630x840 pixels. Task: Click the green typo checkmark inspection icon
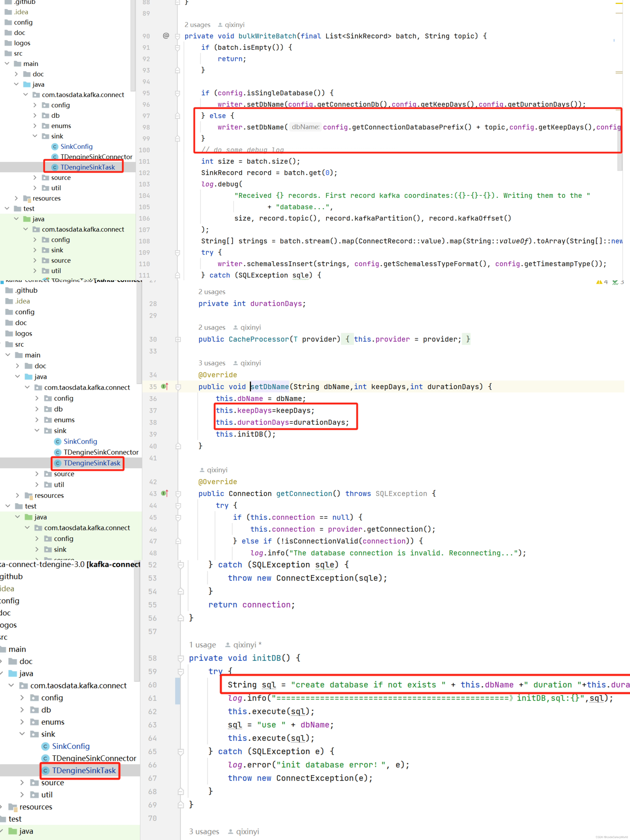(615, 282)
